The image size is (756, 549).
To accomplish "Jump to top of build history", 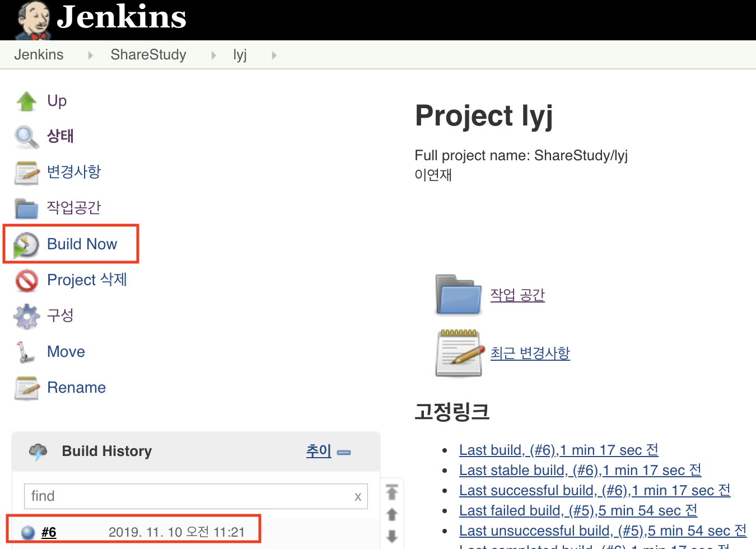I will (x=392, y=492).
